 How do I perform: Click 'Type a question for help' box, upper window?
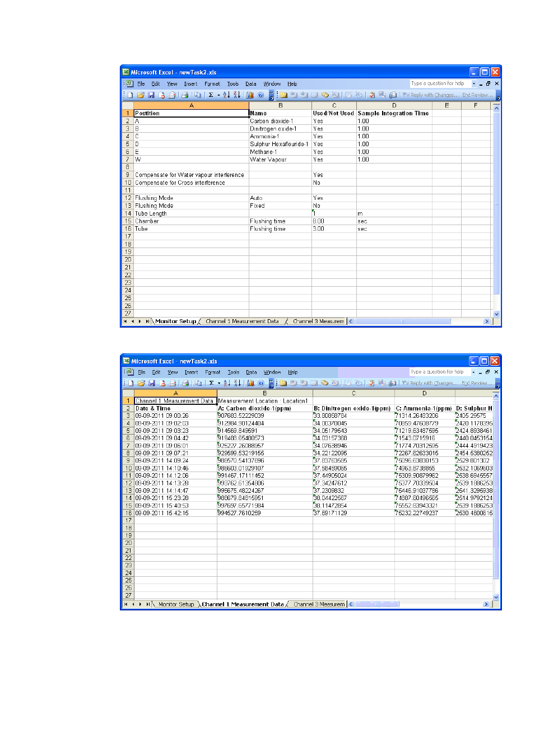(x=440, y=84)
